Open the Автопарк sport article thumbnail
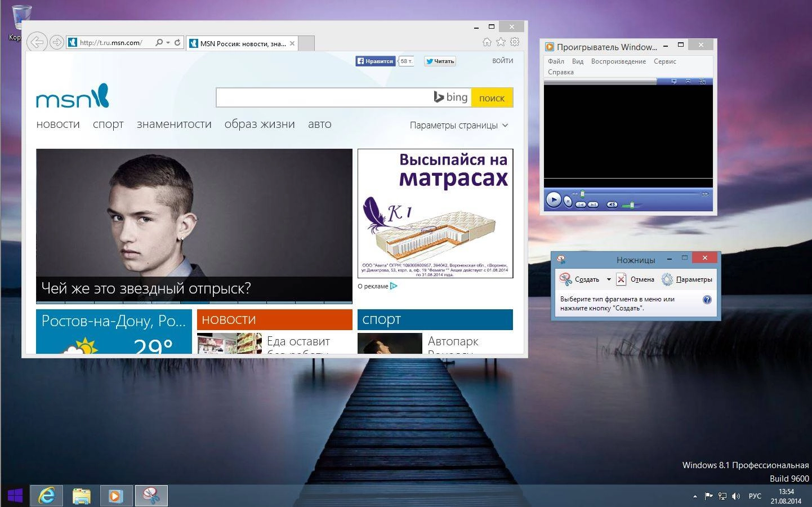The width and height of the screenshot is (812, 507). pos(390,343)
